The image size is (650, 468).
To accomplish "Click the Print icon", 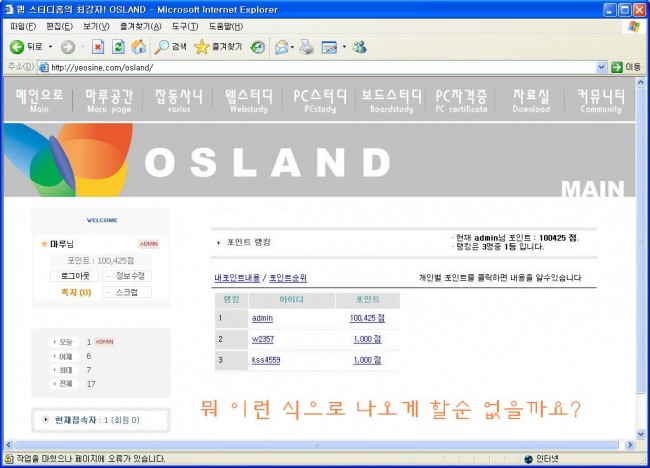I will [307, 47].
